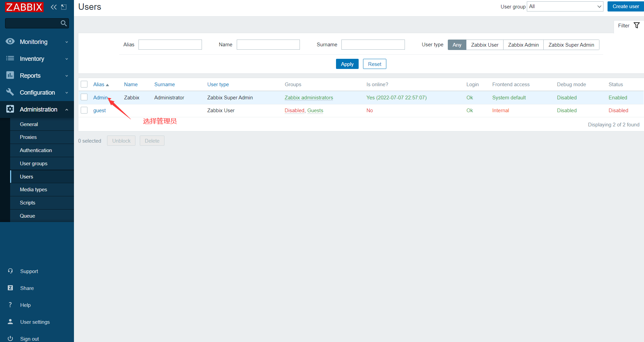The width and height of the screenshot is (644, 342).
Task: Click Disabled debug mode for Admin
Action: pyautogui.click(x=567, y=98)
